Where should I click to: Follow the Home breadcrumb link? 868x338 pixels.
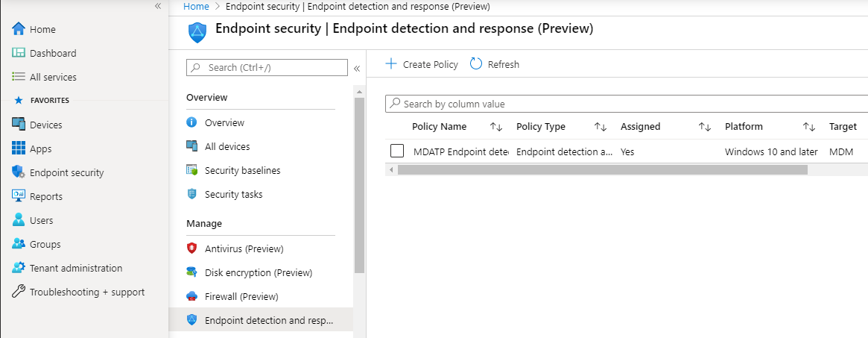tap(196, 6)
